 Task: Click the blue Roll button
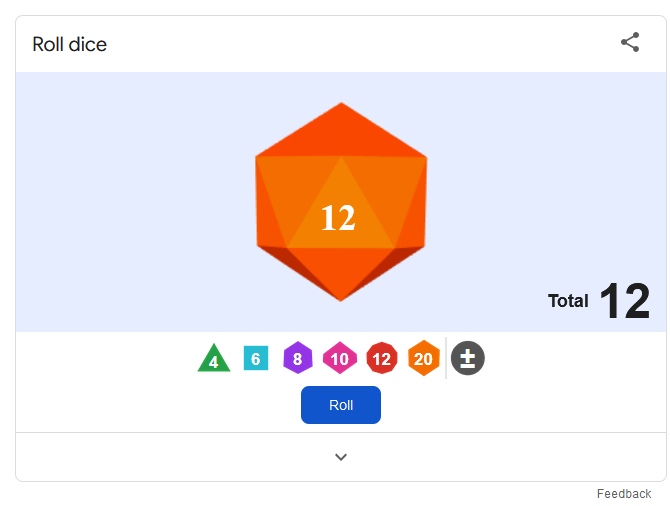tap(341, 405)
